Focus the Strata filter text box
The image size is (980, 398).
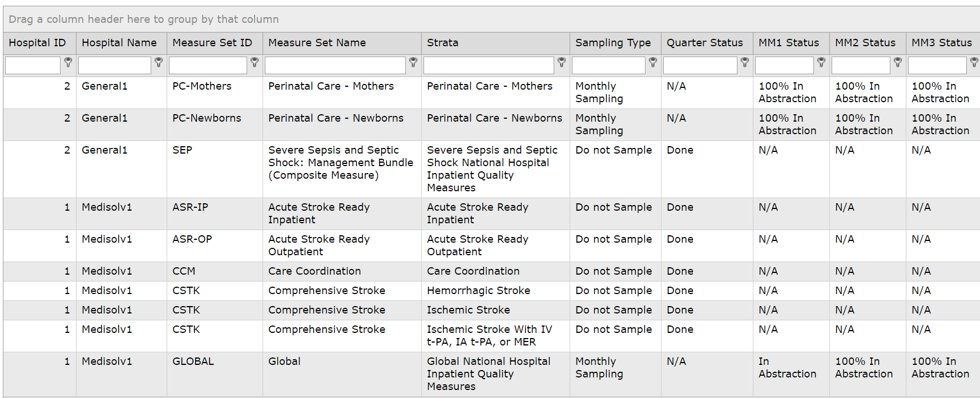pos(489,66)
